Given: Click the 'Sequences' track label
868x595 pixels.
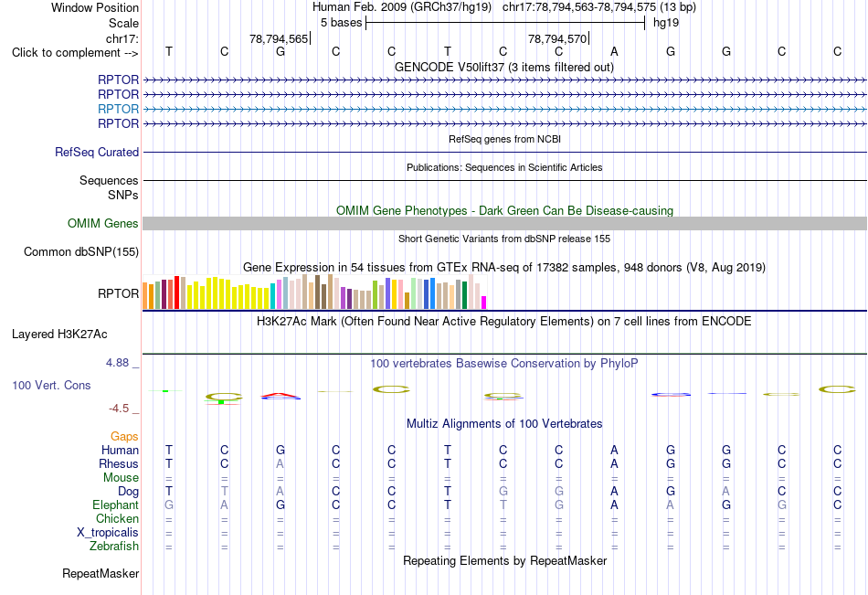Looking at the screenshot, I should click(109, 181).
